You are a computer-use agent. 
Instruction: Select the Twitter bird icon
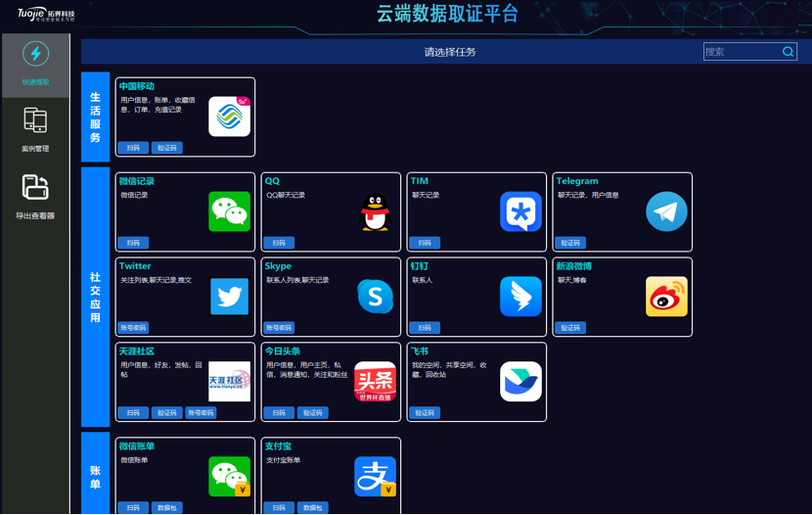coord(229,297)
